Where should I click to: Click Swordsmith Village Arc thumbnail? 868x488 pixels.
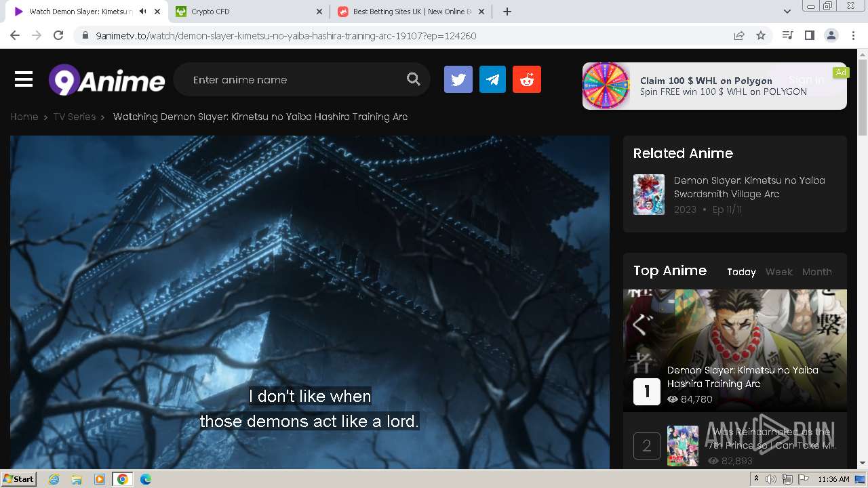pos(649,195)
